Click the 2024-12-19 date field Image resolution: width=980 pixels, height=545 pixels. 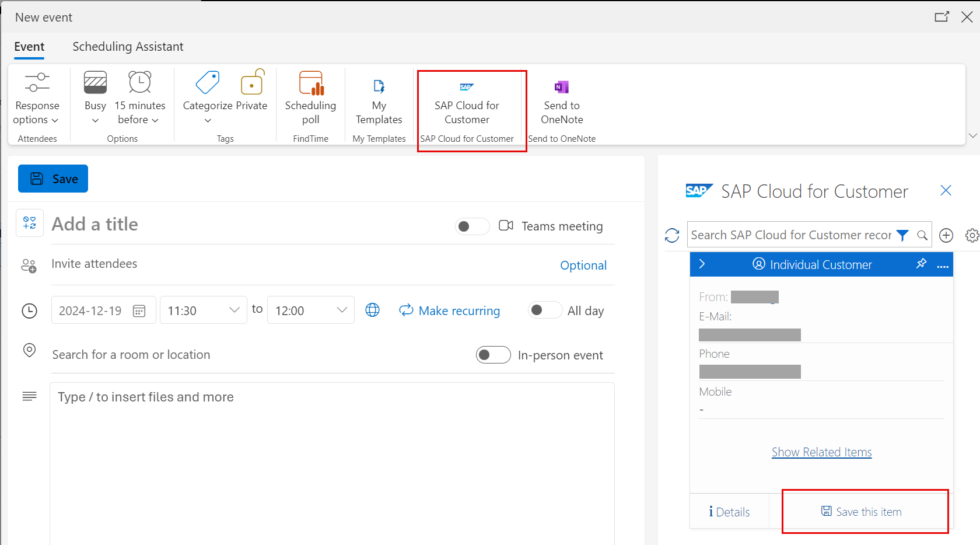pyautogui.click(x=103, y=310)
